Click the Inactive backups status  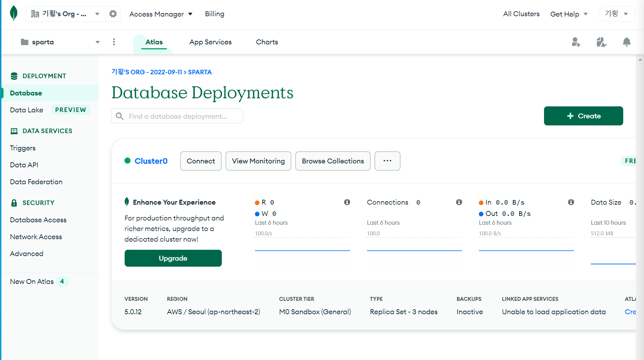470,312
